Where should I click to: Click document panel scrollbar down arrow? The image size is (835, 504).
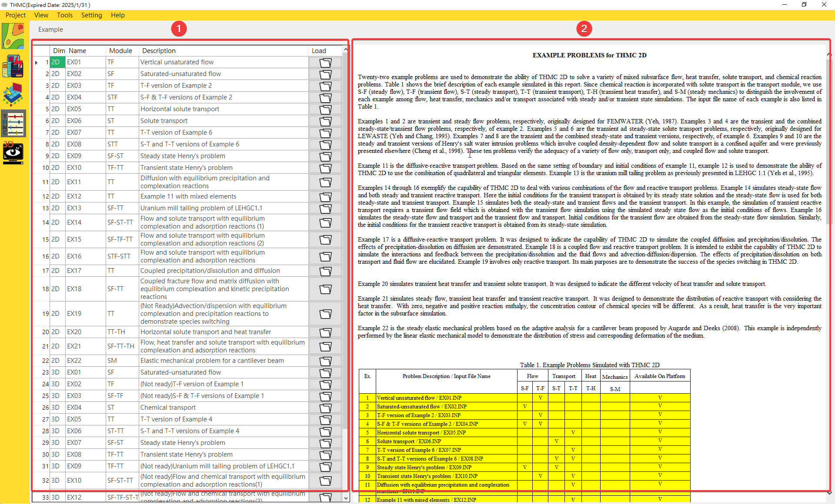(x=829, y=493)
